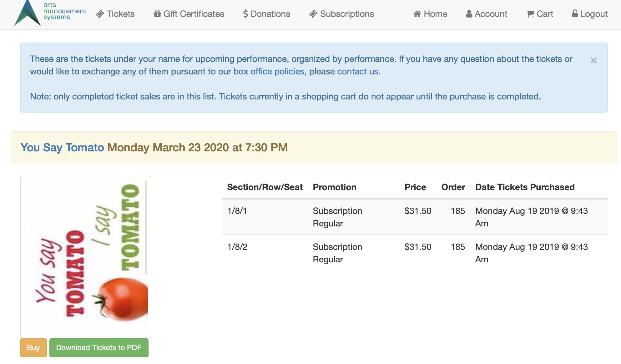
Task: Follow the box office policies link
Action: 269,72
